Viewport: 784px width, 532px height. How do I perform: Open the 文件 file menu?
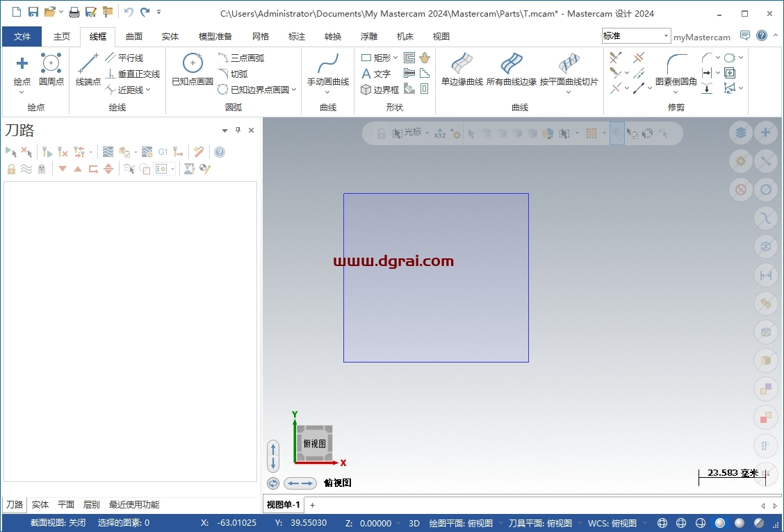[22, 37]
